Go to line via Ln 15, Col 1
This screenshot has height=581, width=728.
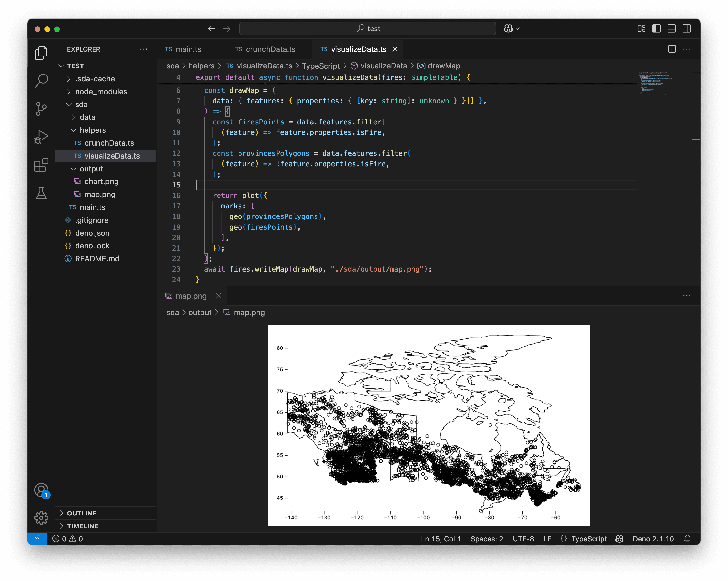click(441, 538)
